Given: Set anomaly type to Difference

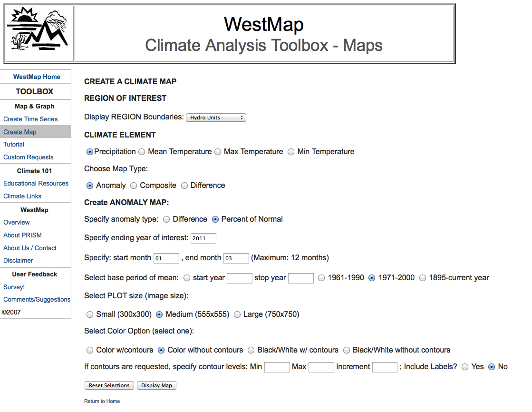Looking at the screenshot, I should 166,219.
